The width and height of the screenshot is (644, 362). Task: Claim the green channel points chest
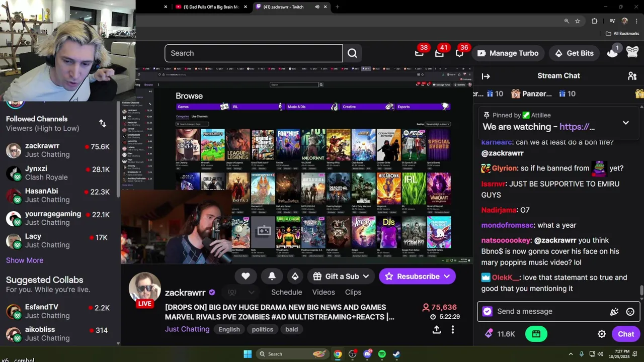536,334
